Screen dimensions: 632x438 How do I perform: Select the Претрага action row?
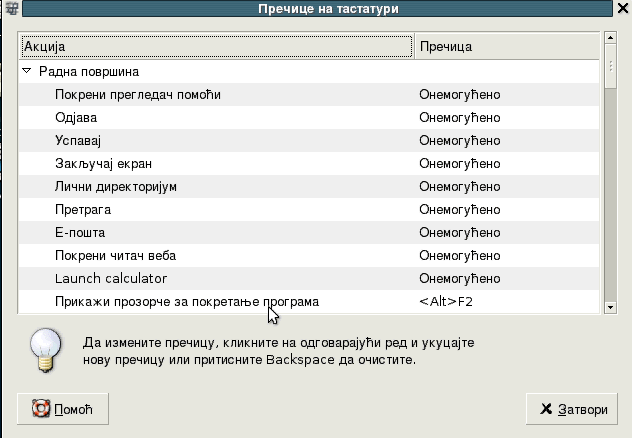coord(309,210)
